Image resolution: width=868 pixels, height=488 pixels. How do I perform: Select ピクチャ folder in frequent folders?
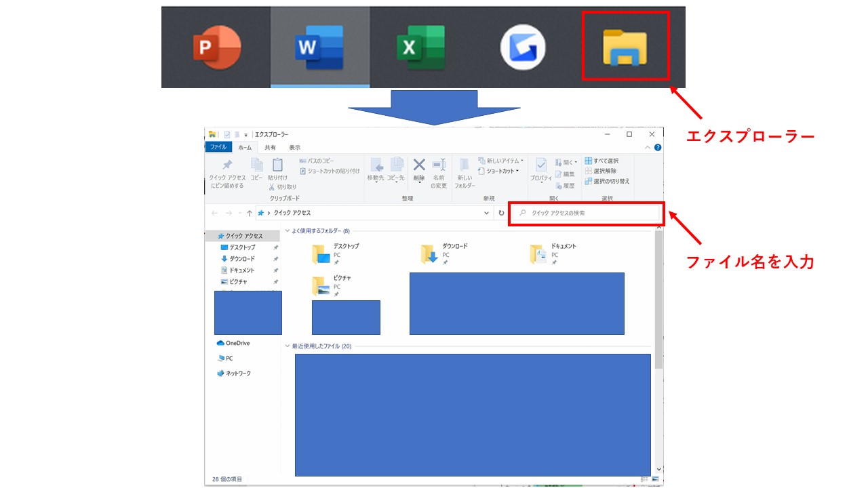(x=332, y=285)
